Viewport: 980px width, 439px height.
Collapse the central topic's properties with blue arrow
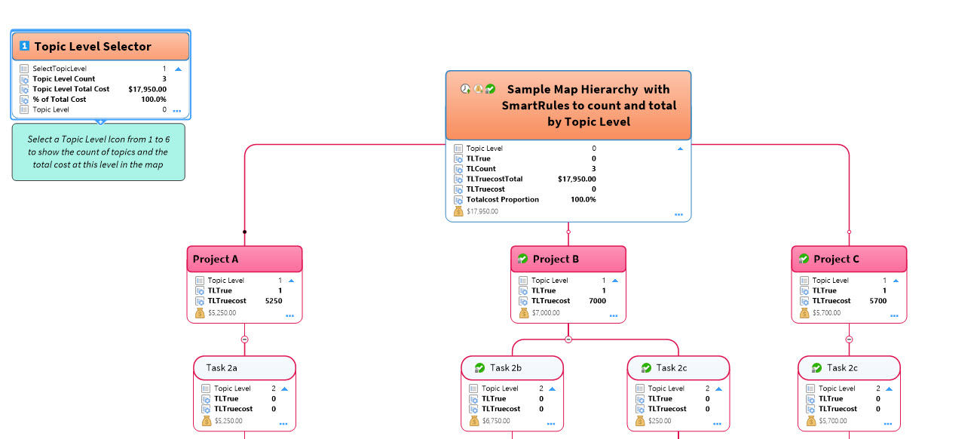680,149
